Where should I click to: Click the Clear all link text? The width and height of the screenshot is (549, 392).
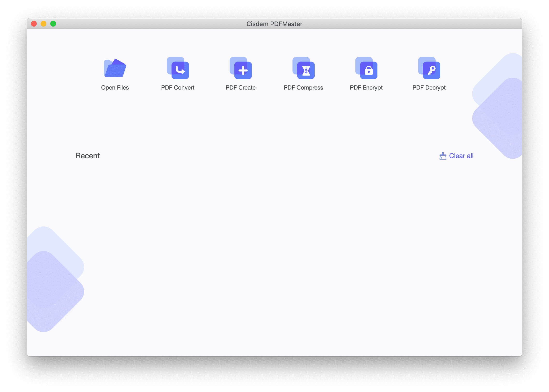pyautogui.click(x=461, y=156)
